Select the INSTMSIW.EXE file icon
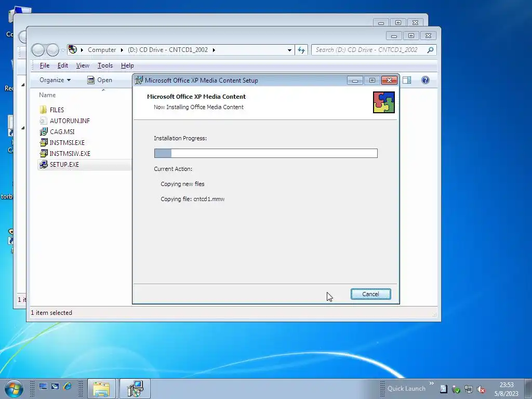The image size is (532, 399). [44, 153]
